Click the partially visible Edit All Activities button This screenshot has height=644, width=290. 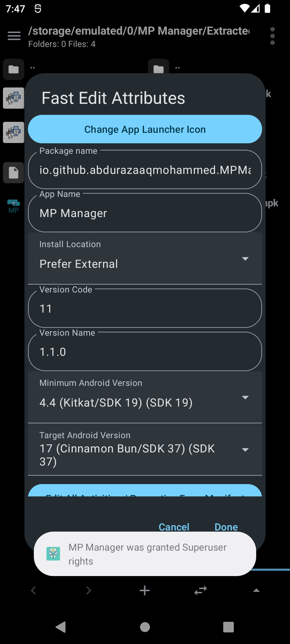[x=145, y=490]
